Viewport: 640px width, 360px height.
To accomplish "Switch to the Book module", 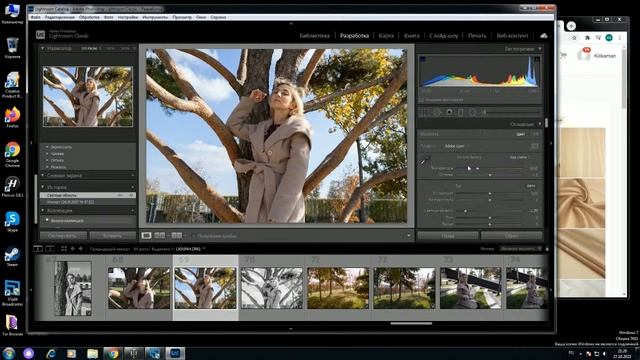I will point(411,36).
